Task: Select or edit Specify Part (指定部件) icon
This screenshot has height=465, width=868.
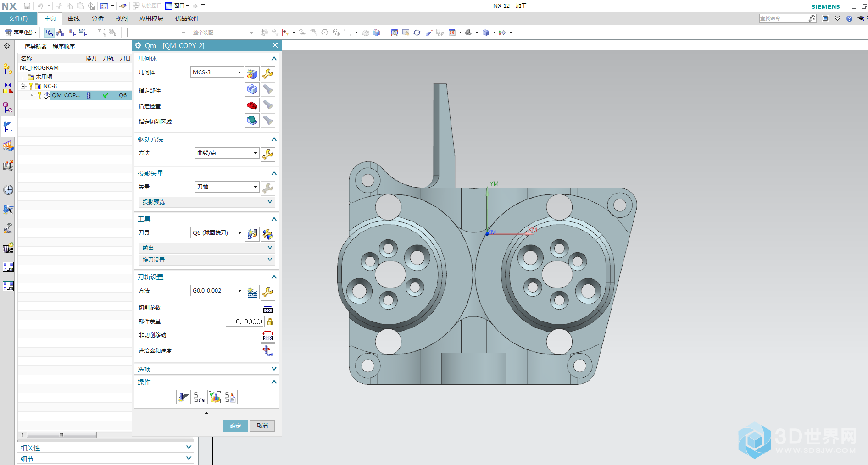Action: pyautogui.click(x=252, y=89)
